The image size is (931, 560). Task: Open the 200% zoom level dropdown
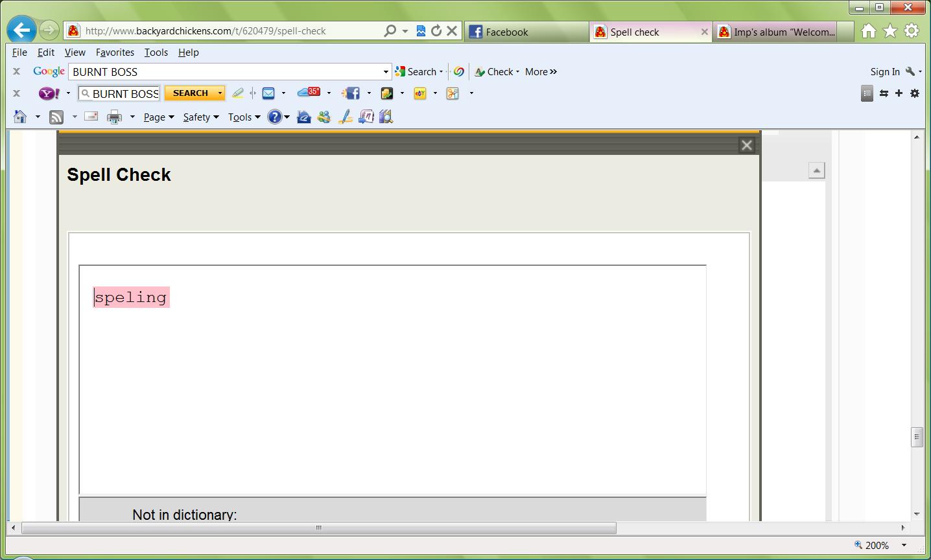click(904, 545)
